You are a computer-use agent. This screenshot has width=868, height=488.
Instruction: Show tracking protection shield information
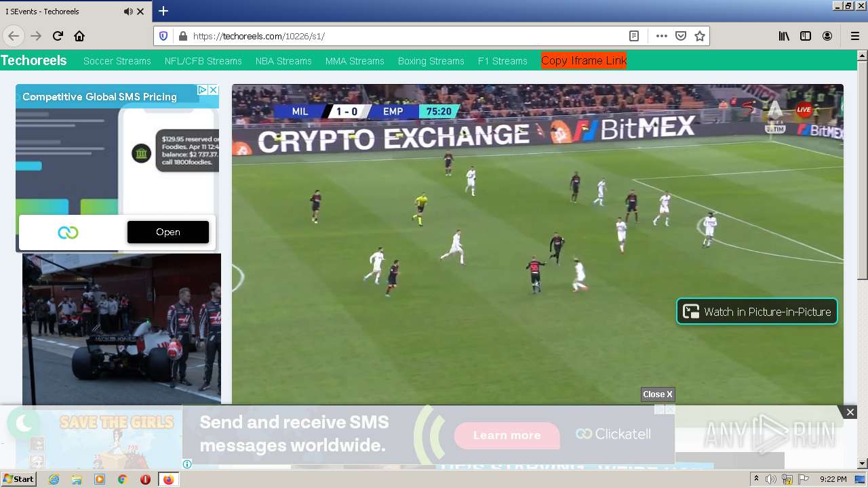click(x=163, y=36)
